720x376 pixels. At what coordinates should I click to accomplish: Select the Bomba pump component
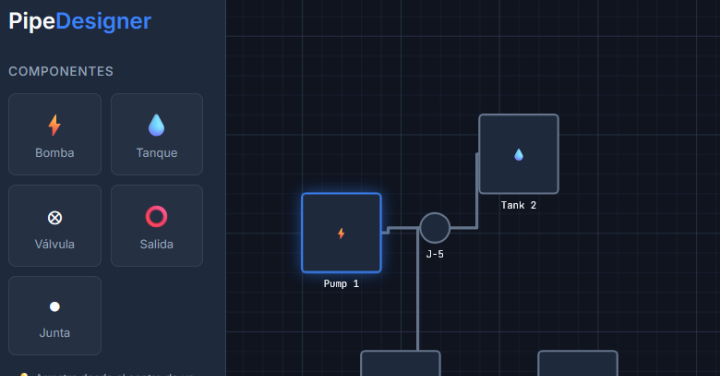(55, 134)
